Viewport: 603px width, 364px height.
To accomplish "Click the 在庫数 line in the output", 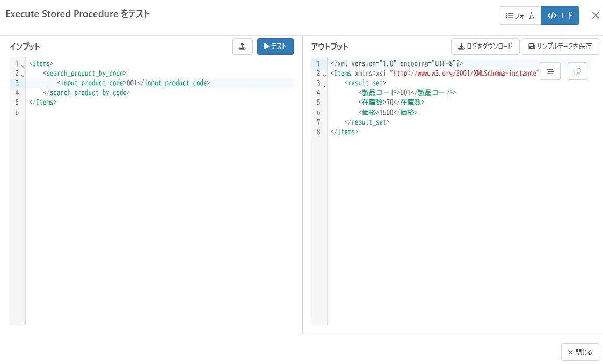I will click(x=391, y=103).
